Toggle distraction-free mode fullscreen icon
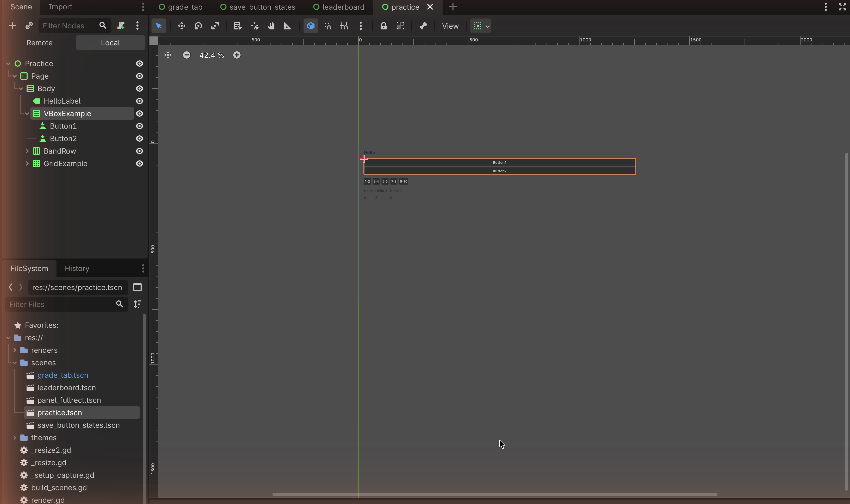 tap(842, 7)
